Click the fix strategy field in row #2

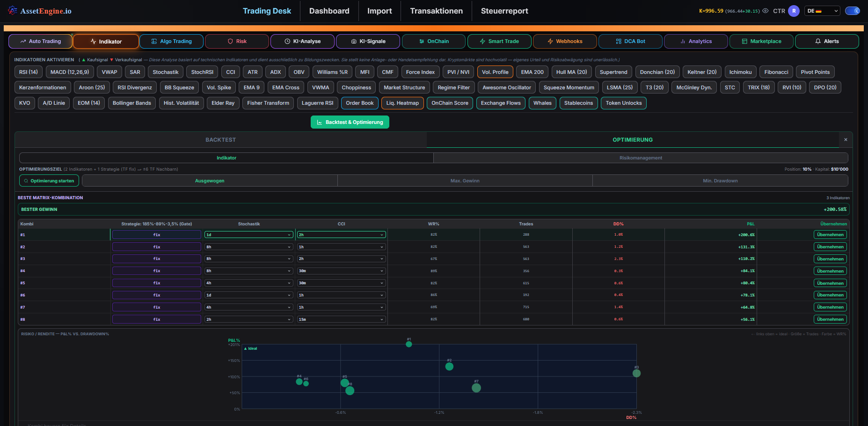pos(157,247)
